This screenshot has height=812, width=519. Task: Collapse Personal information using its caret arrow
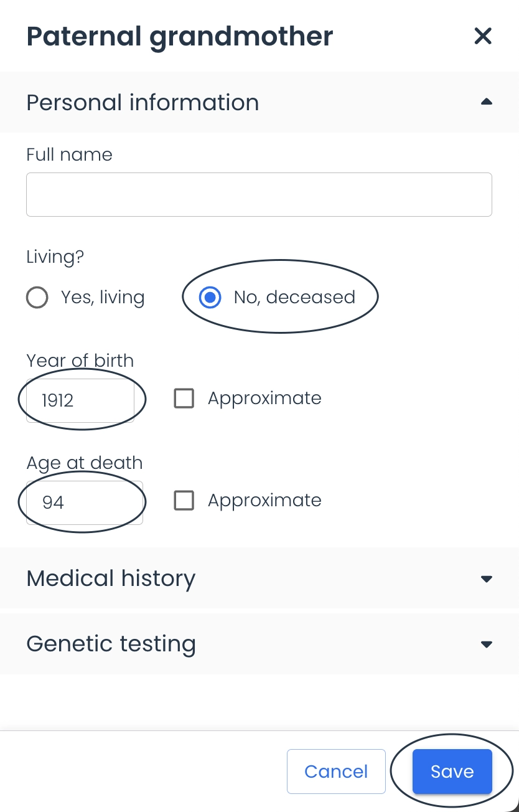pos(487,102)
